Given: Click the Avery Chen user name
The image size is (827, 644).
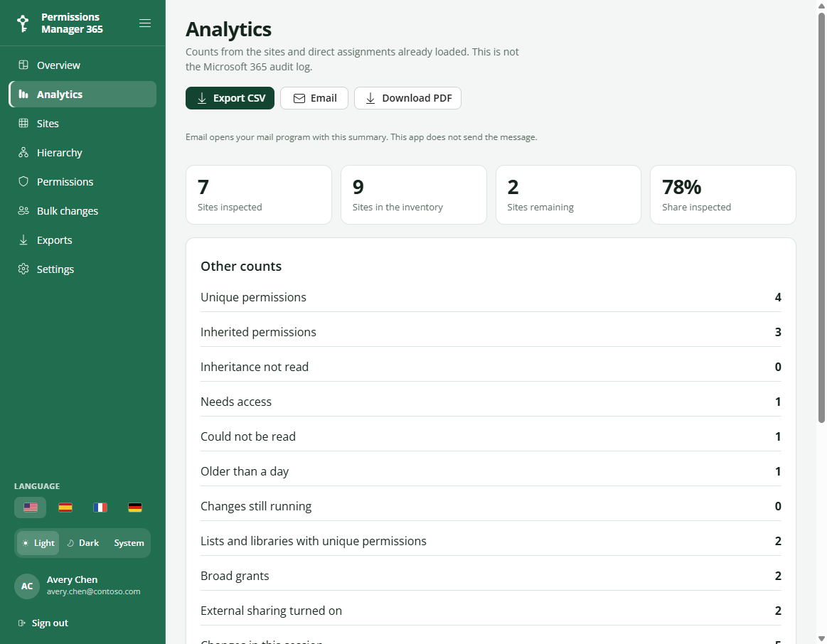Looking at the screenshot, I should coord(73,580).
